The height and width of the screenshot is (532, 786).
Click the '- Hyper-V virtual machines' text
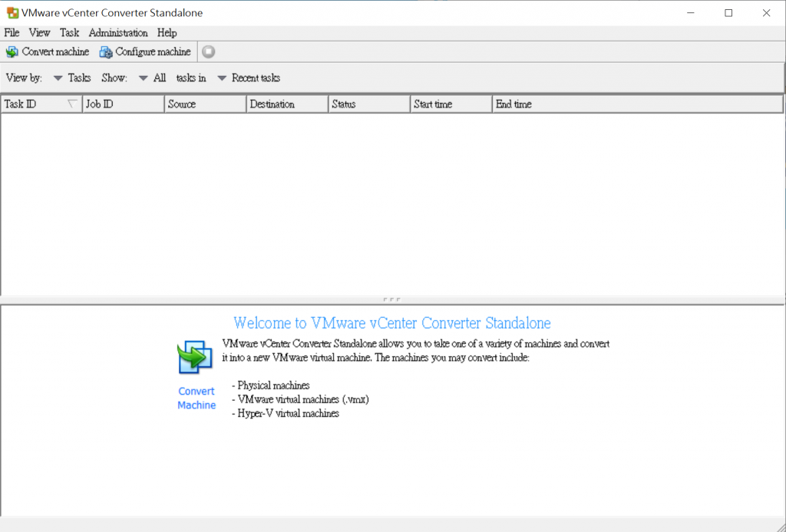(286, 414)
